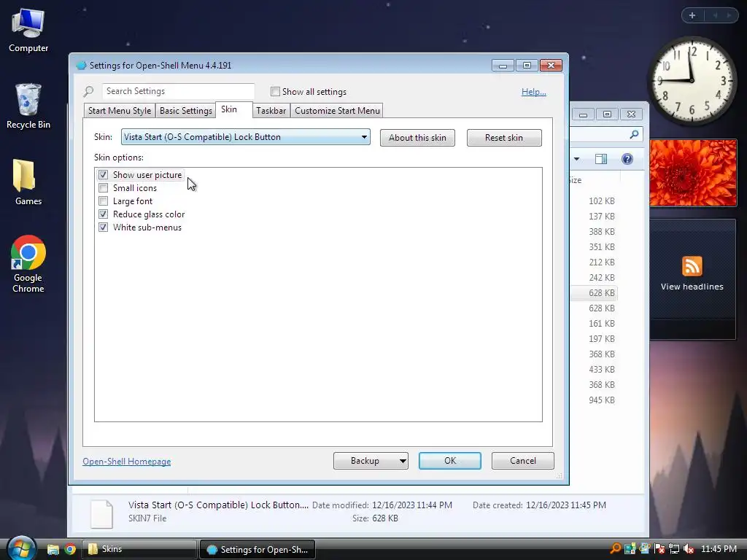Click the Windows update tray icon
This screenshot has width=747, height=560.
point(645,548)
